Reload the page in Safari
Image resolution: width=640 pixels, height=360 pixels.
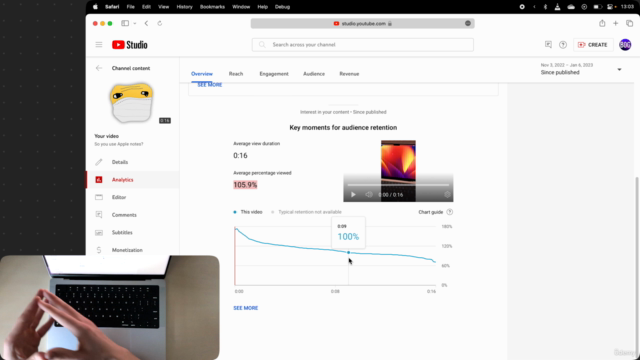pyautogui.click(x=160, y=23)
